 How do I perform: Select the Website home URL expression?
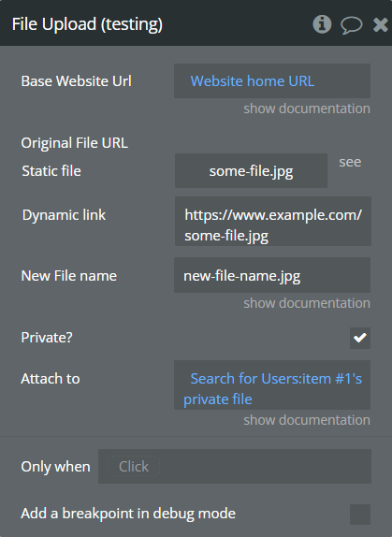[x=253, y=81]
